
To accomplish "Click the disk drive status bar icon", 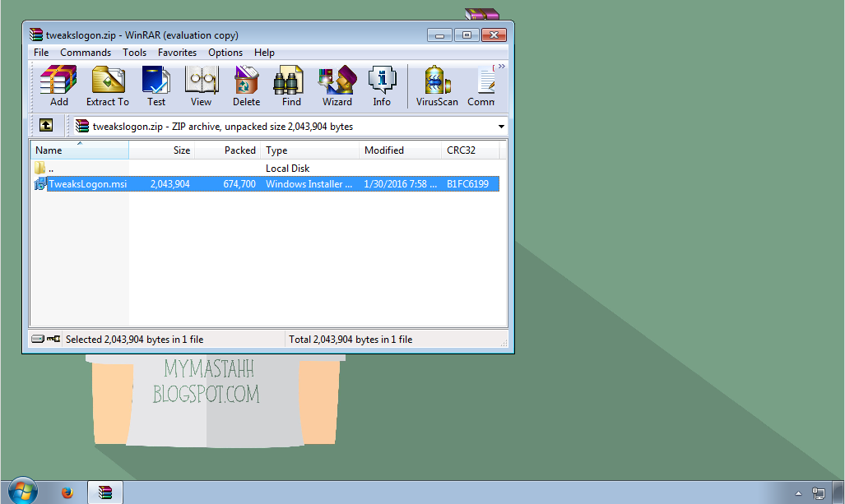I will point(38,339).
